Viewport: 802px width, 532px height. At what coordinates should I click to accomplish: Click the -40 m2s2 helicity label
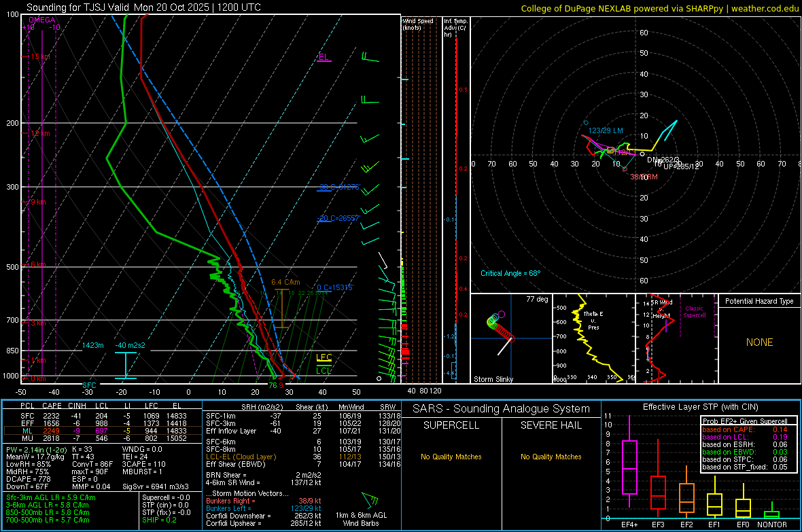(130, 345)
